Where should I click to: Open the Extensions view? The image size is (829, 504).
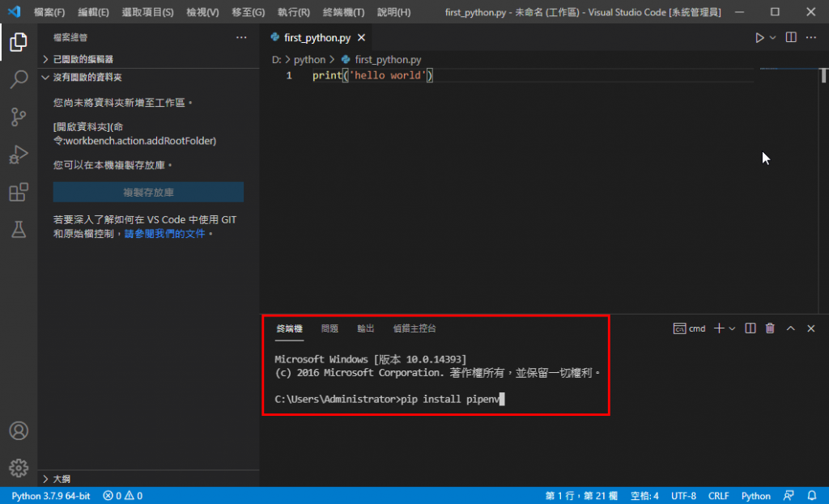click(19, 193)
